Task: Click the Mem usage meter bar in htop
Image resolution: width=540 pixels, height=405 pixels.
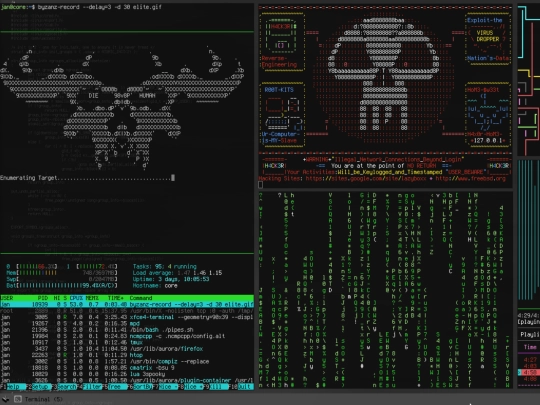Action: 62,273
